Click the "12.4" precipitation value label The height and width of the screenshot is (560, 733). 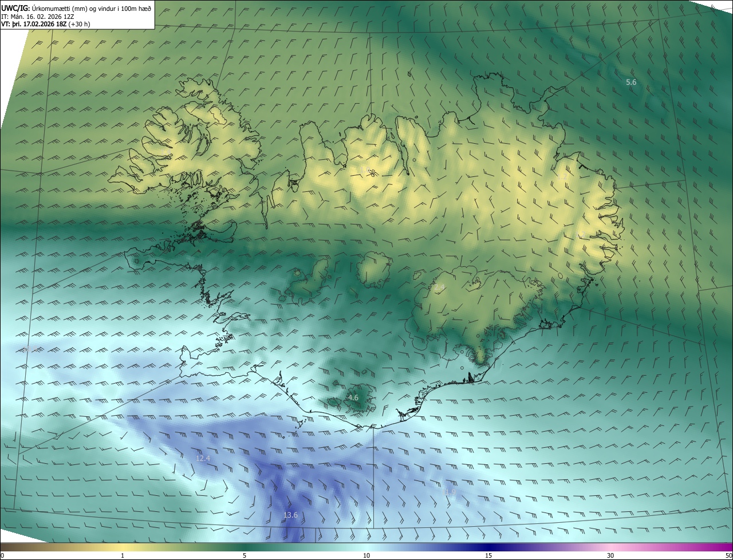coord(203,459)
